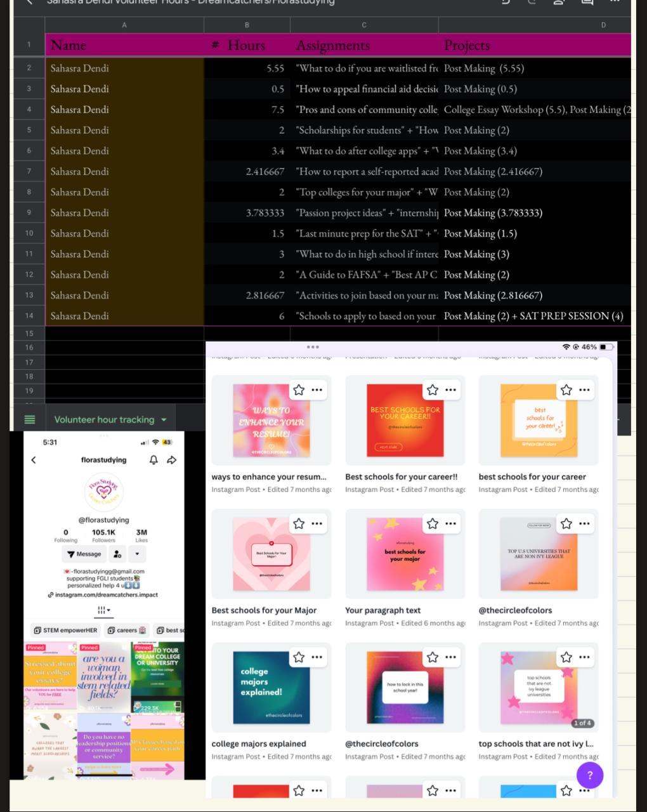647x812 pixels.
Task: Open the partially shown "best sc" playlist chip
Action: click(169, 631)
